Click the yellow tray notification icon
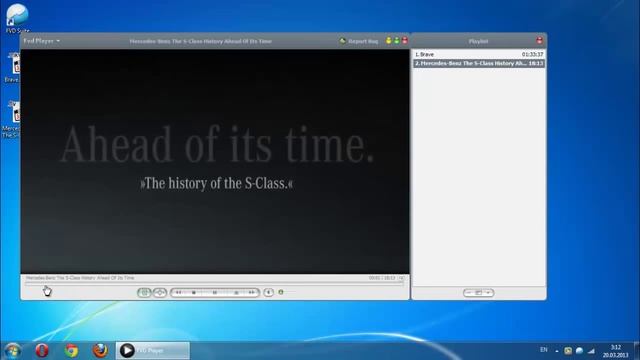 (568, 351)
